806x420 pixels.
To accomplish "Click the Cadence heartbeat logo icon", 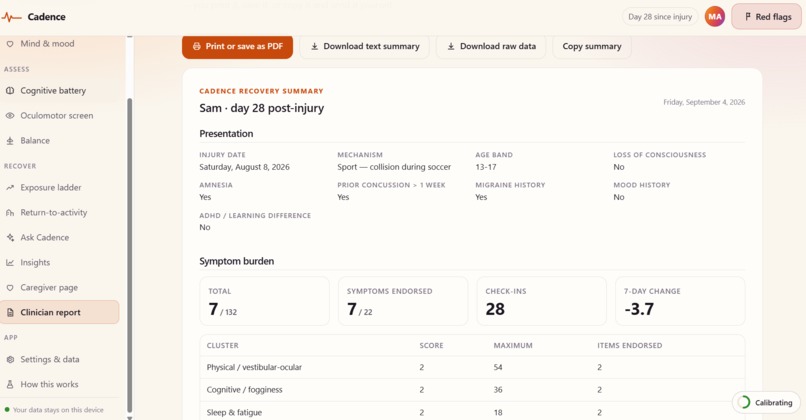I will [11, 17].
